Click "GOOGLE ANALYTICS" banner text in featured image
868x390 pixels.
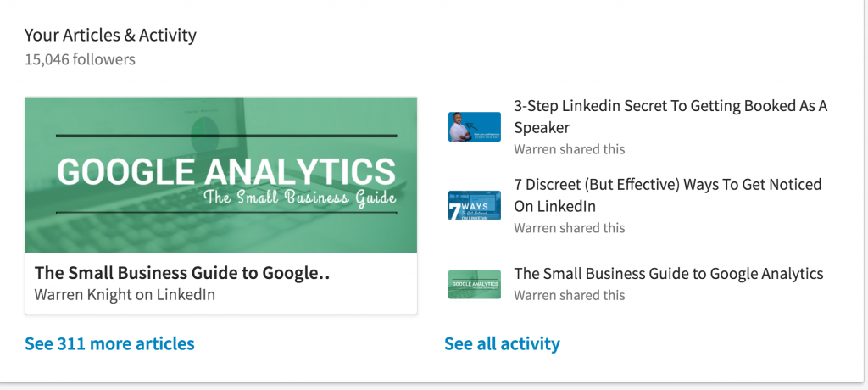click(x=226, y=171)
